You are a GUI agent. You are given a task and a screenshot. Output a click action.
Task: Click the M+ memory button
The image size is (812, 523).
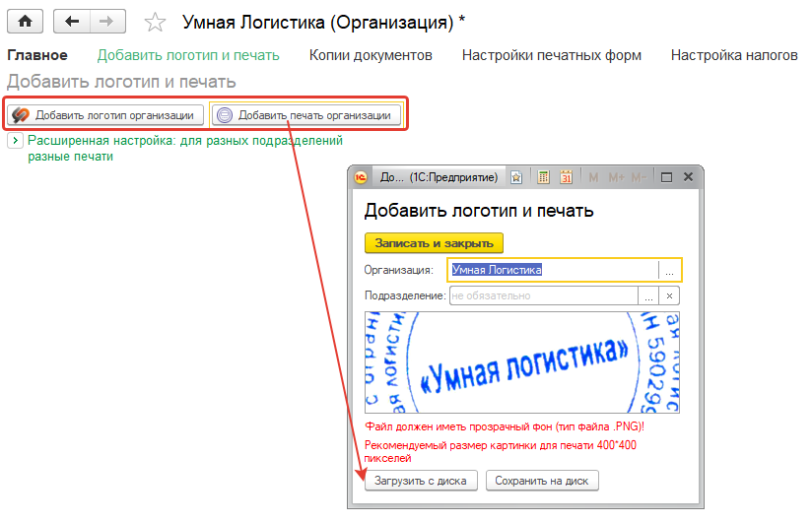(x=616, y=177)
